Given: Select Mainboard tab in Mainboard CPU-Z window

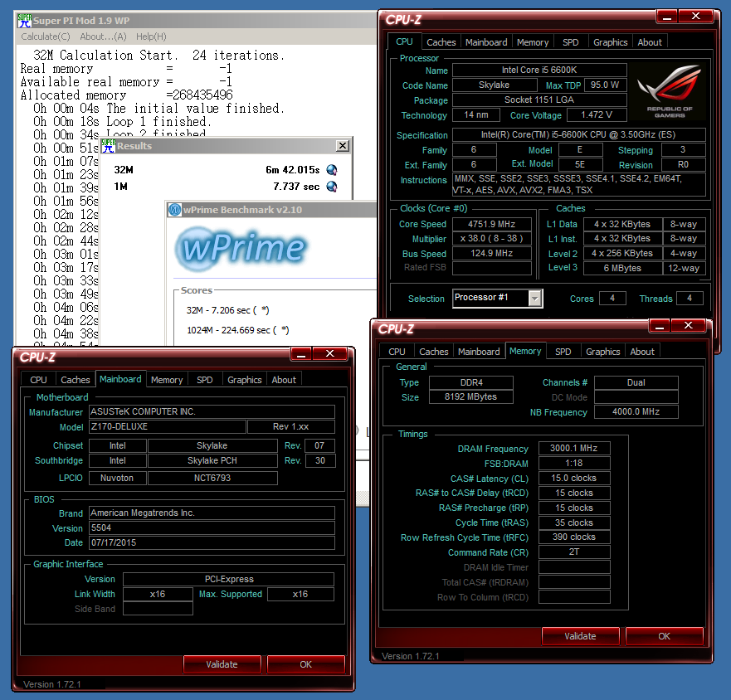Looking at the screenshot, I should tap(120, 379).
